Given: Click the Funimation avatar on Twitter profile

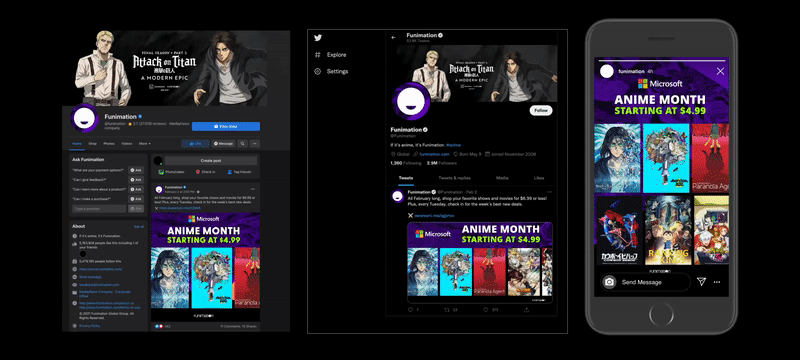Looking at the screenshot, I should 411,101.
